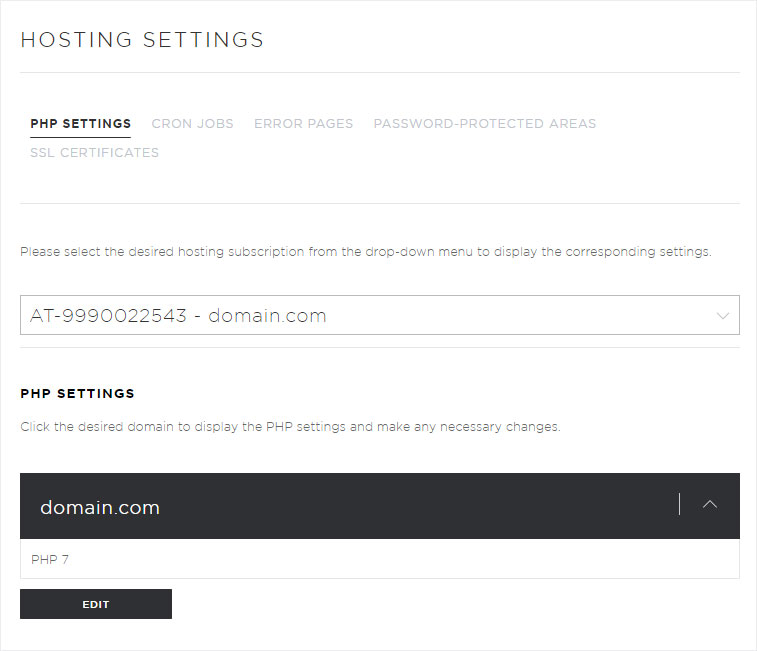This screenshot has height=651, width=757.
Task: Click the domain.com label in the dark bar
Action: coord(100,508)
